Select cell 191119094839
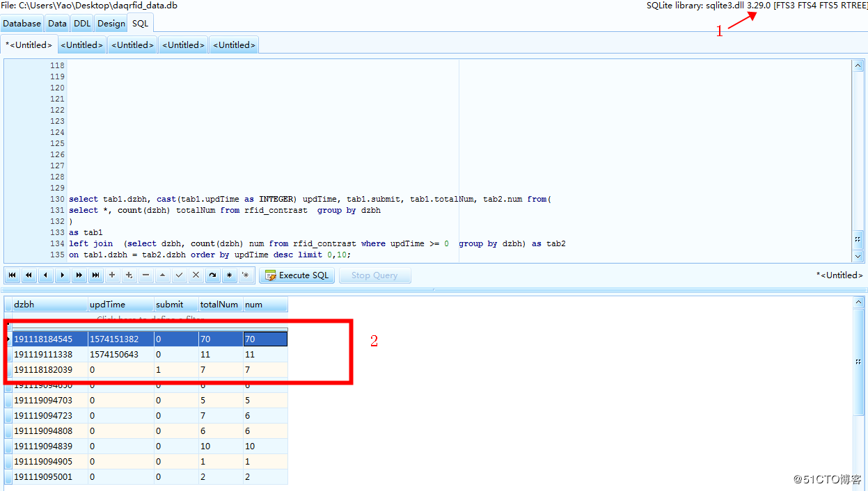Viewport: 868px width, 491px height. [x=50, y=446]
